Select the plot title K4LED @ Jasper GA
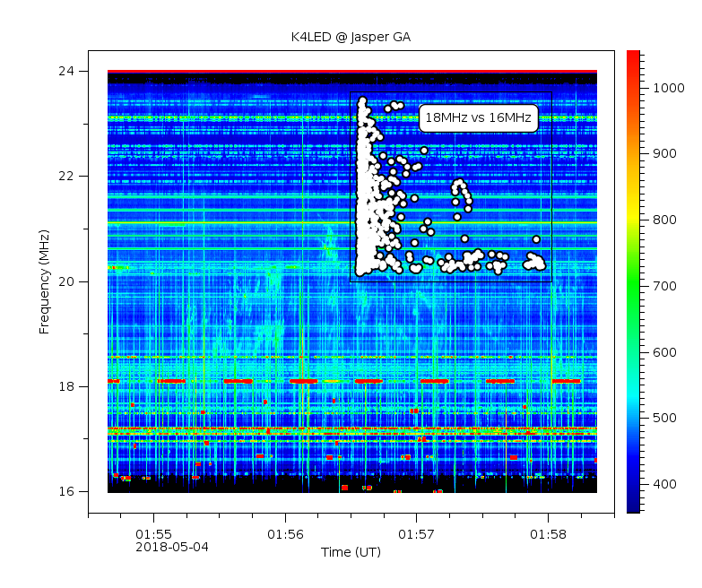The image size is (702, 588). (x=351, y=37)
